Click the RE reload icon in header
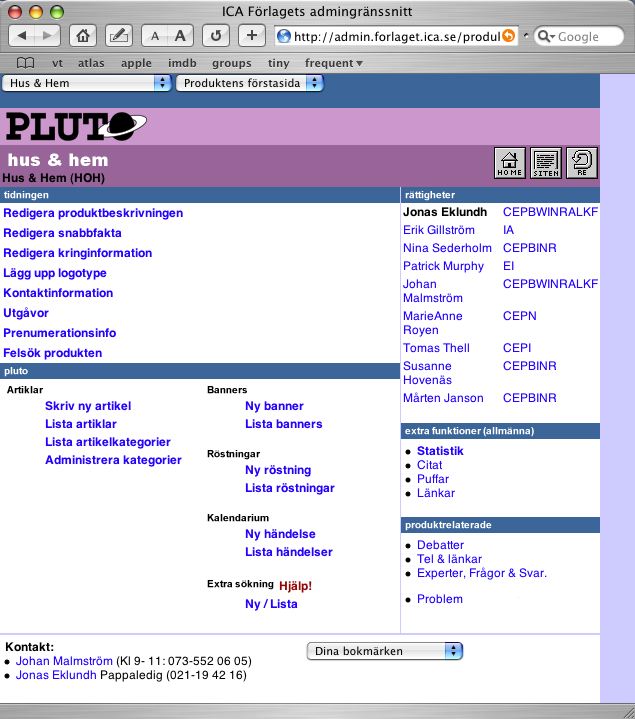This screenshot has height=719, width=635. coord(581,163)
